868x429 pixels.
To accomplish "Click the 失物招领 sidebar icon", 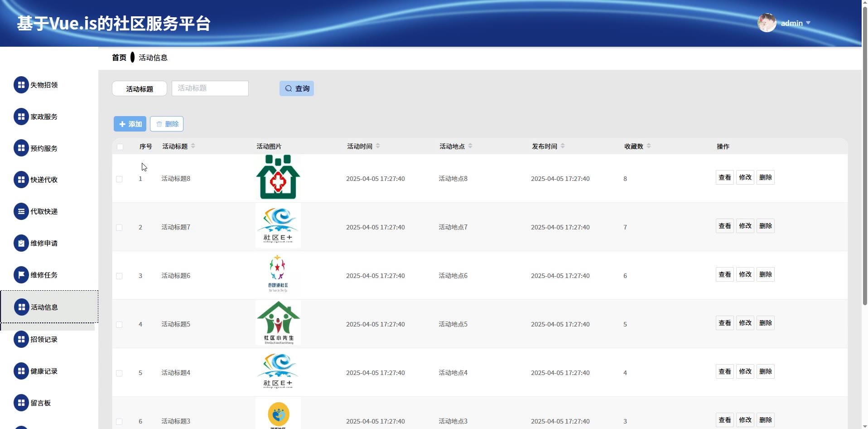I will coord(21,85).
